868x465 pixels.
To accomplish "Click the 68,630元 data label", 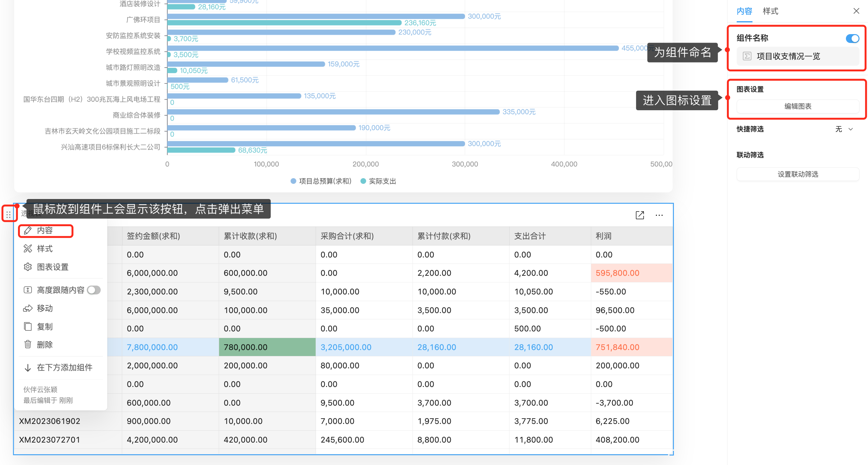I will click(x=253, y=150).
